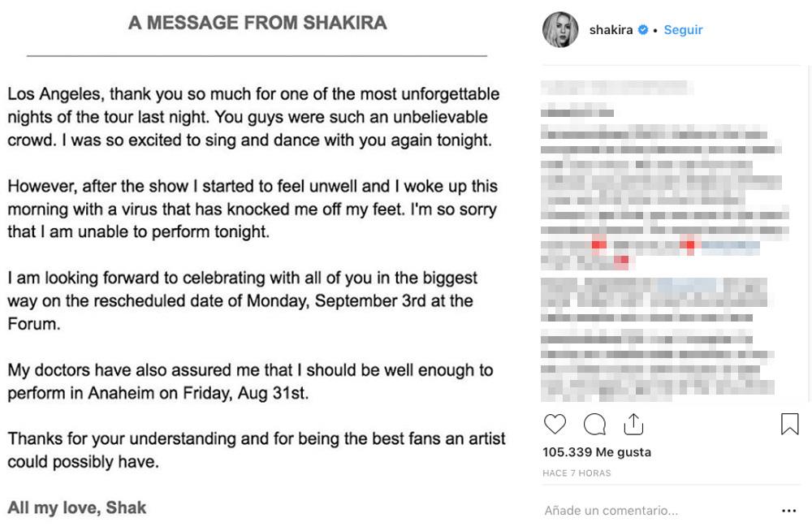Click the paragraph about performing in Anaheim
The width and height of the screenshot is (812, 531).
tap(250, 382)
